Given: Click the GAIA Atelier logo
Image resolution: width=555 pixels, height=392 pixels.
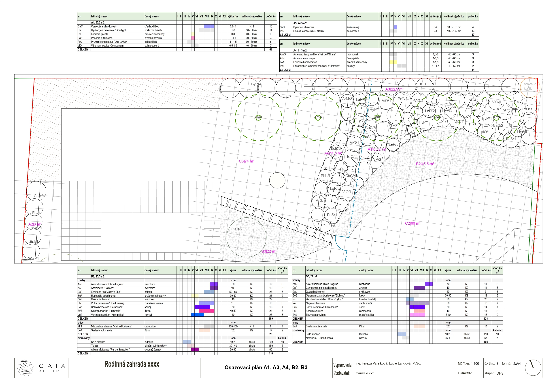Looking at the screenshot, I should [41, 368].
